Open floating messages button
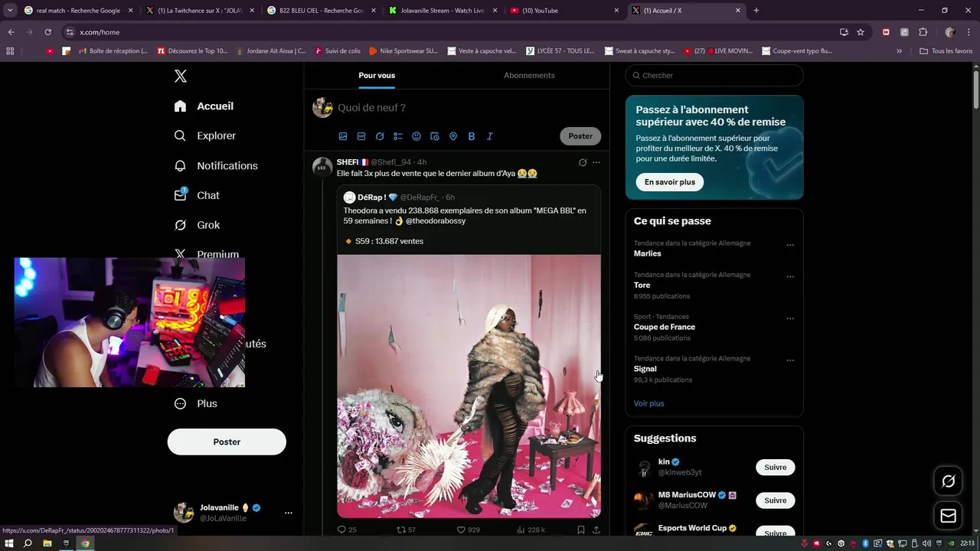This screenshot has height=551, width=980. (949, 517)
